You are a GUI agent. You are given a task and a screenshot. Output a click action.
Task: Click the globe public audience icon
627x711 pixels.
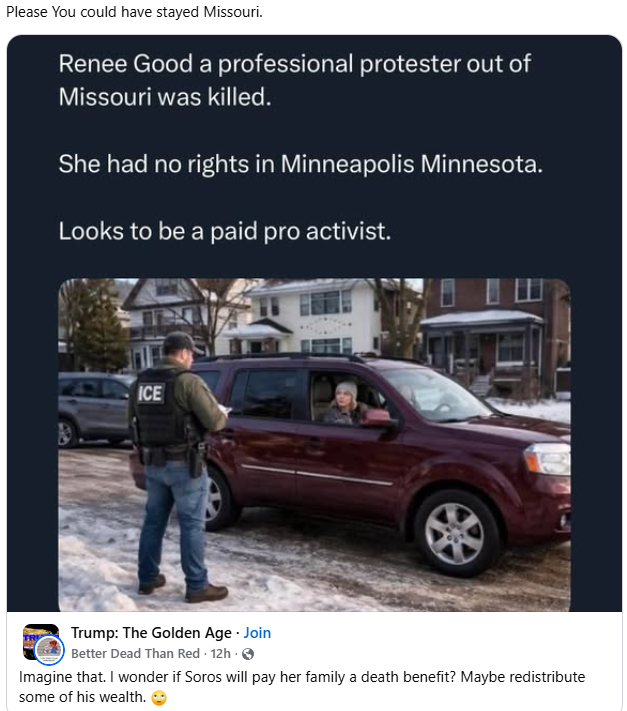[248, 653]
